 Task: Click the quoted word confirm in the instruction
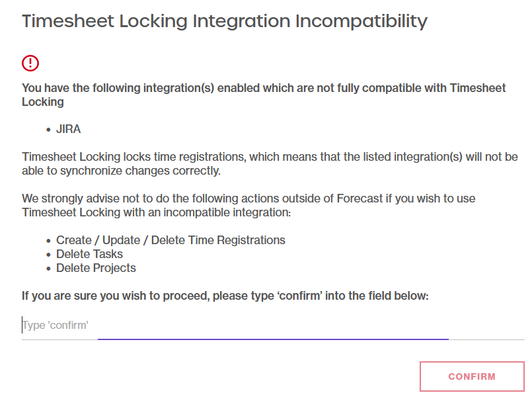(x=299, y=296)
